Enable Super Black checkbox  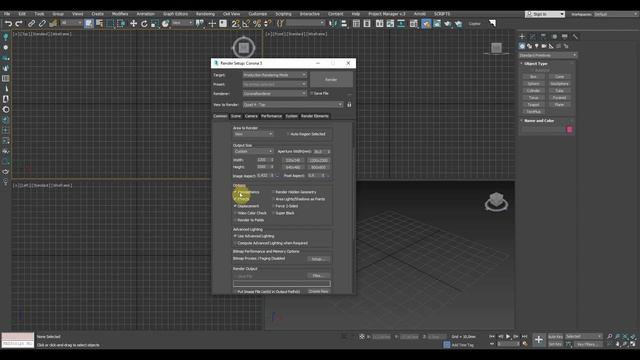(273, 213)
